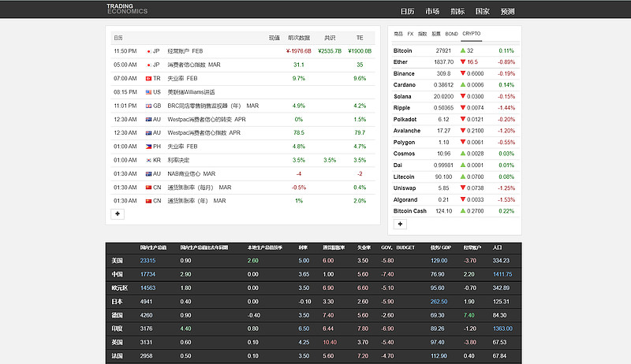Image resolution: width=631 pixels, height=364 pixels.
Task: Click red down arrow beside Ether
Action: click(x=463, y=62)
